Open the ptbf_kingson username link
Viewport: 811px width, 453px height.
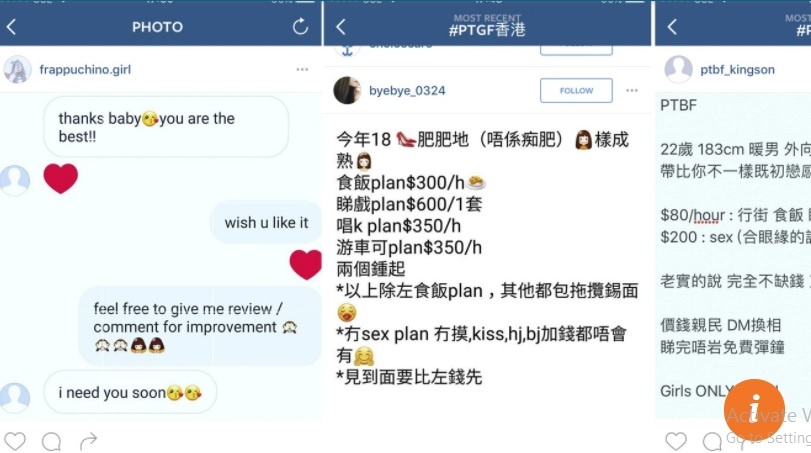[737, 69]
